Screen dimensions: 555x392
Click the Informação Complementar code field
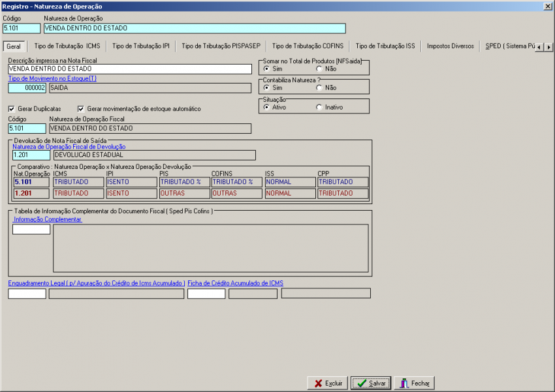coord(31,230)
